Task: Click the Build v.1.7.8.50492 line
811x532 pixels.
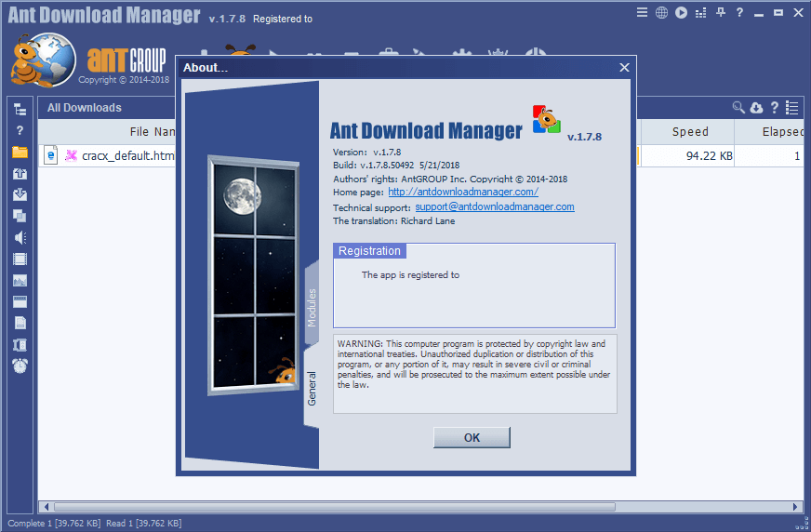Action: (396, 166)
